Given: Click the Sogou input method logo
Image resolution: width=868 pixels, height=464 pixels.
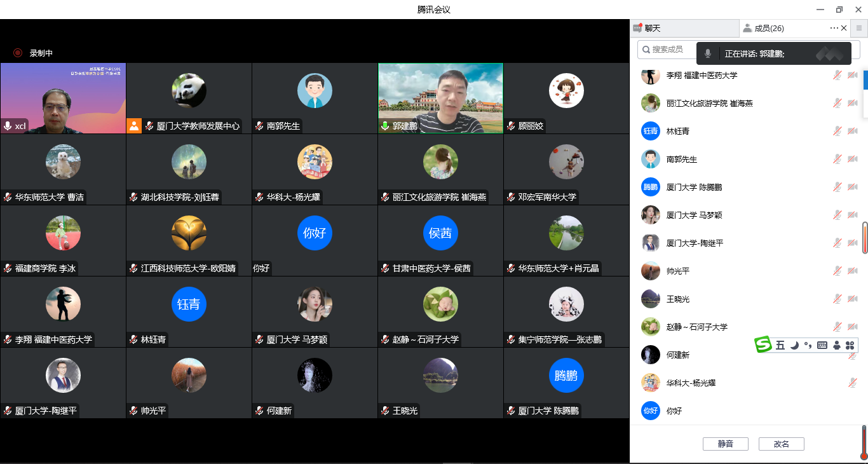Looking at the screenshot, I should click(x=763, y=345).
